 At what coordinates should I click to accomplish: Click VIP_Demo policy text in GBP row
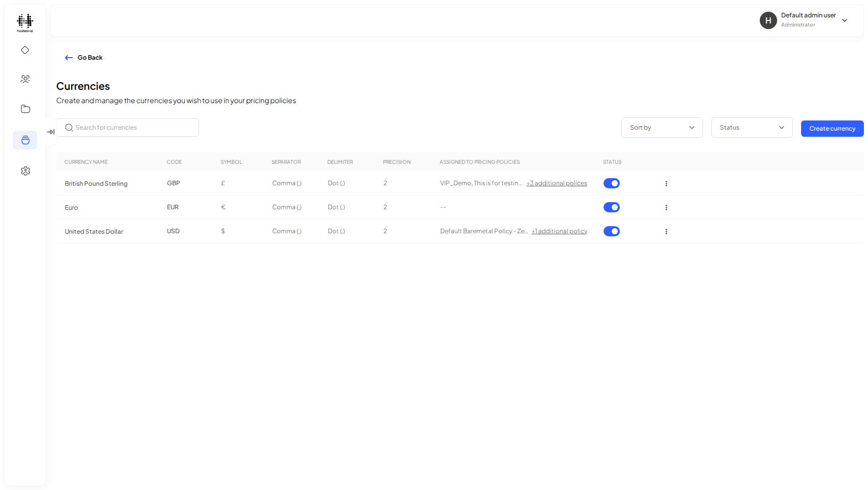481,183
